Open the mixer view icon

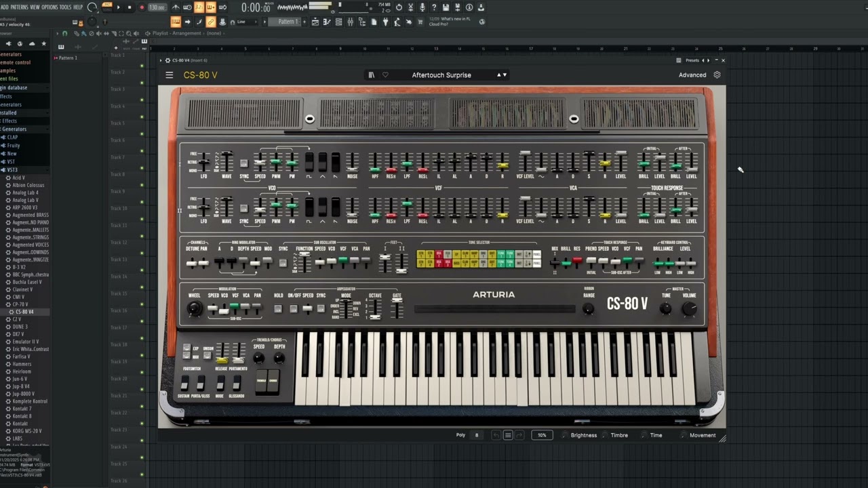coord(351,22)
